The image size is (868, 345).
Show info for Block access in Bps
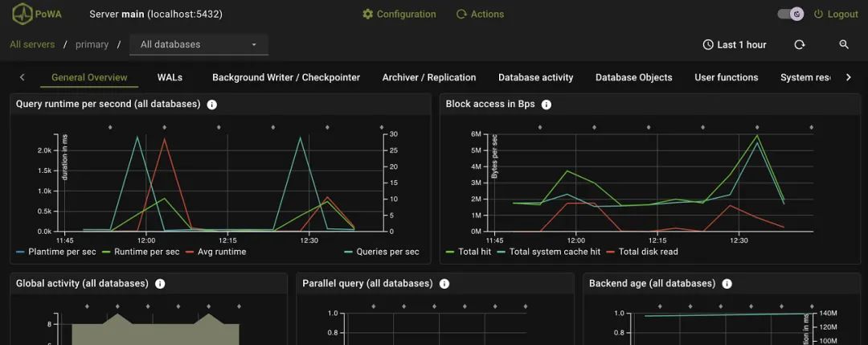pos(547,104)
